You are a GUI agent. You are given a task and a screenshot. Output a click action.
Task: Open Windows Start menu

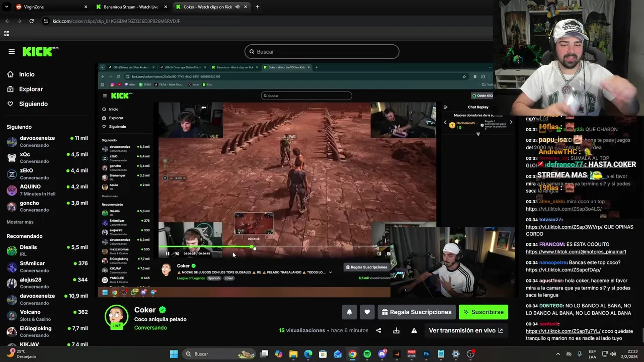(x=174, y=354)
